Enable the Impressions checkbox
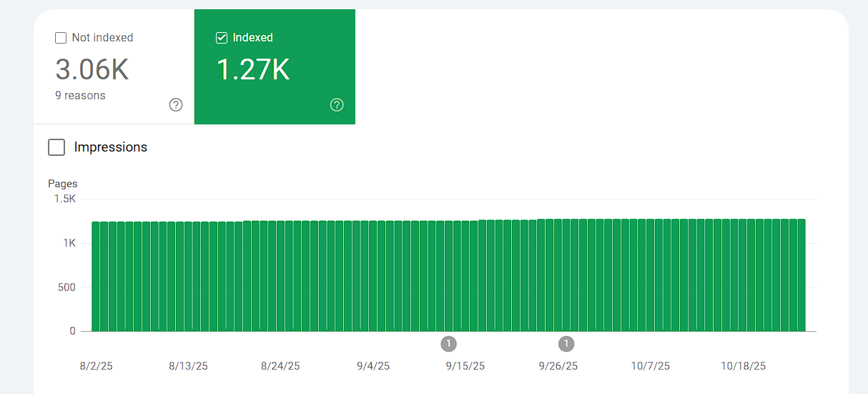Image resolution: width=868 pixels, height=394 pixels. [56, 147]
